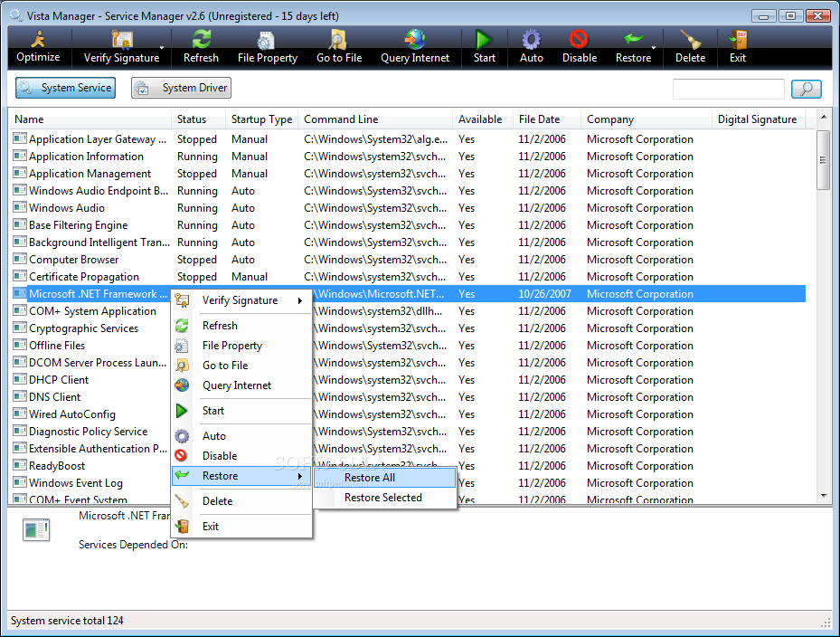Click the search text field
The image size is (840, 637).
click(x=729, y=89)
